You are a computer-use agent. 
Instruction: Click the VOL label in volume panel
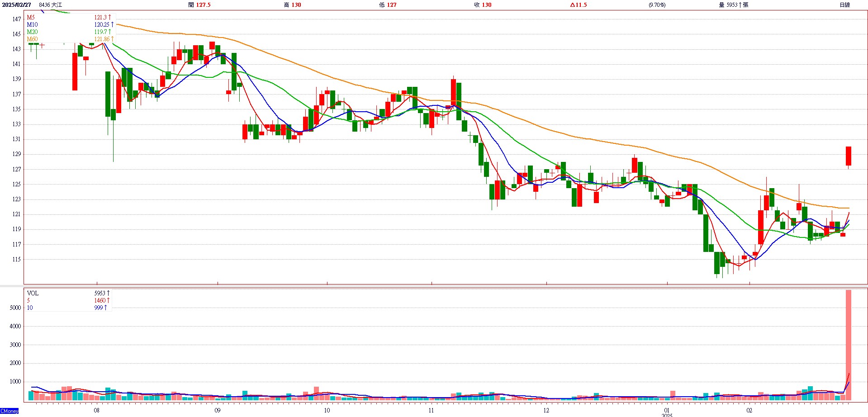coord(33,293)
